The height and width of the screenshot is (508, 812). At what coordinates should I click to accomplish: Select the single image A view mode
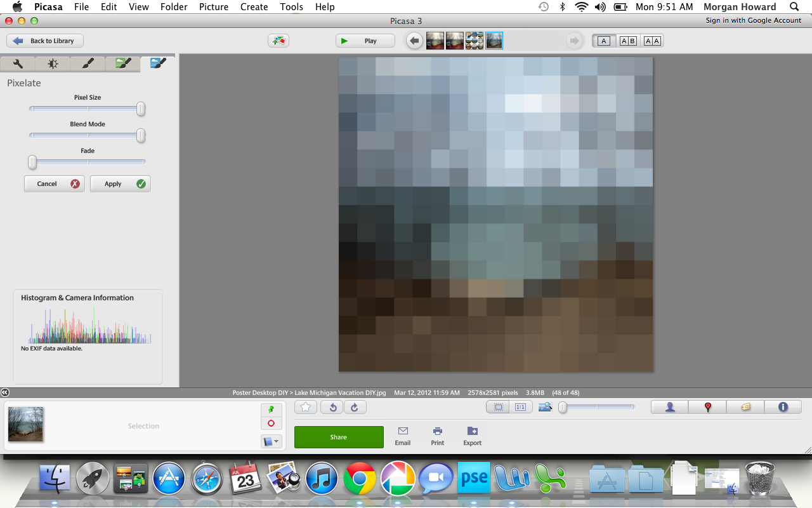point(603,40)
